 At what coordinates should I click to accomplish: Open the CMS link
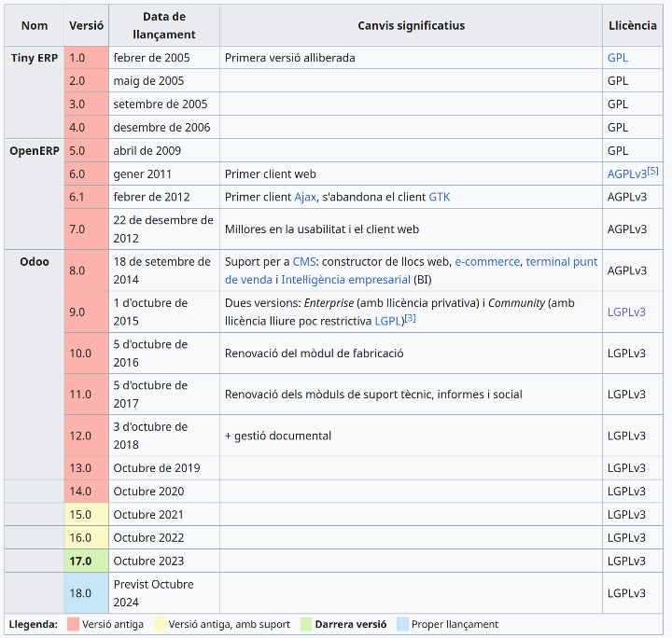(x=304, y=261)
